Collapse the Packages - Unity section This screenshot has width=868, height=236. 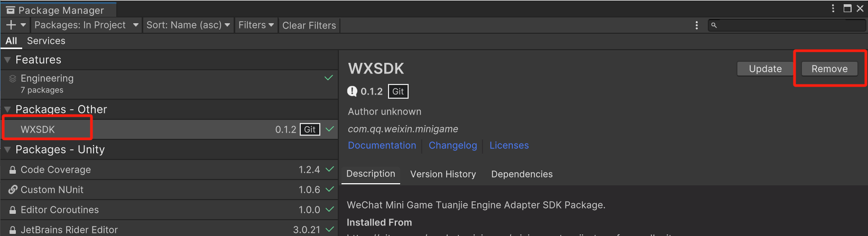(x=7, y=149)
